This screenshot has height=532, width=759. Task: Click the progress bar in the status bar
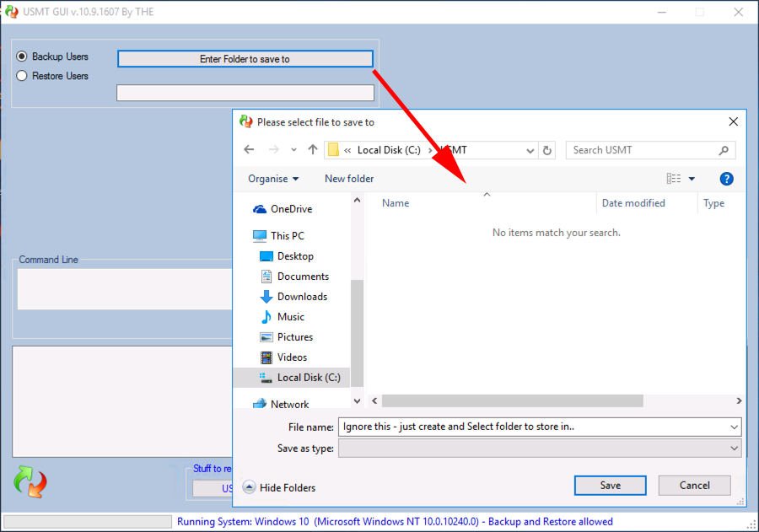(88, 522)
